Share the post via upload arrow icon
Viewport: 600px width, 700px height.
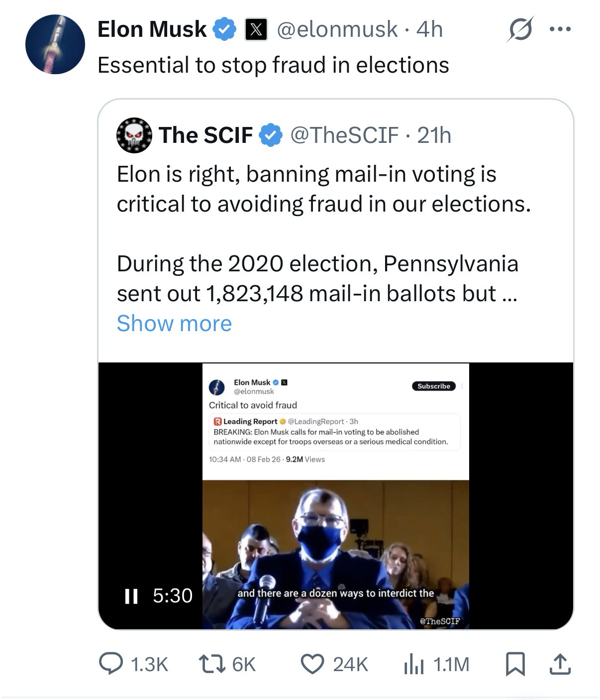pos(560,664)
